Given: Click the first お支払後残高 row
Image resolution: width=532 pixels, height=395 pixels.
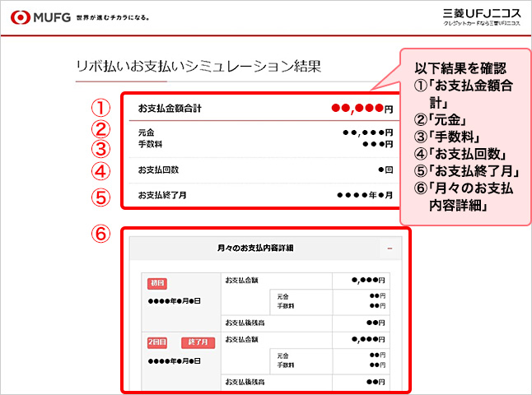Looking at the screenshot, I should point(305,323).
